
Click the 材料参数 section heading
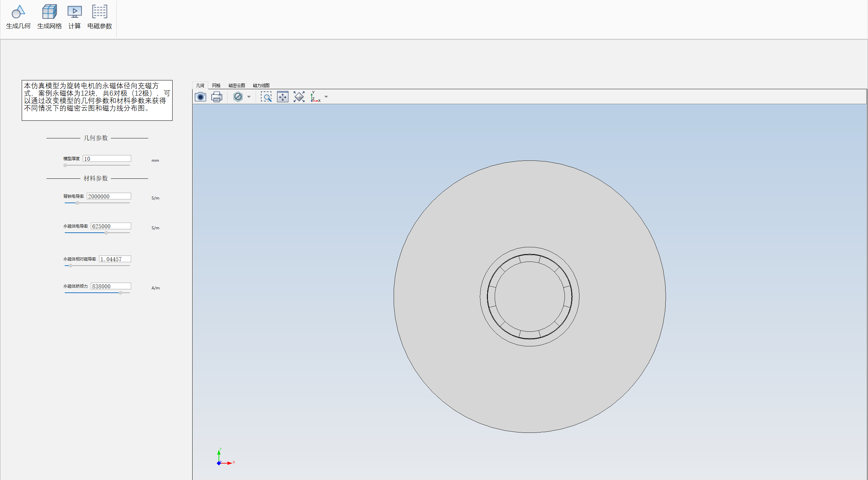click(x=96, y=178)
